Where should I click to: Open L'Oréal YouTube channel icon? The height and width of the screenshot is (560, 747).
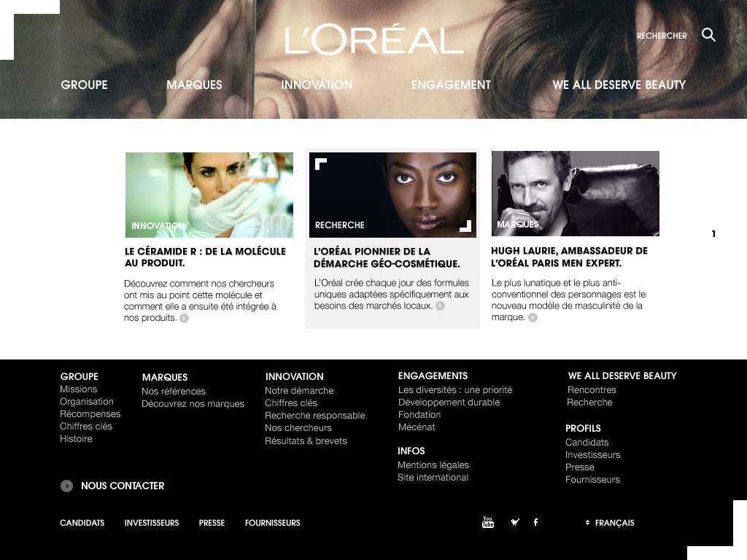[488, 522]
